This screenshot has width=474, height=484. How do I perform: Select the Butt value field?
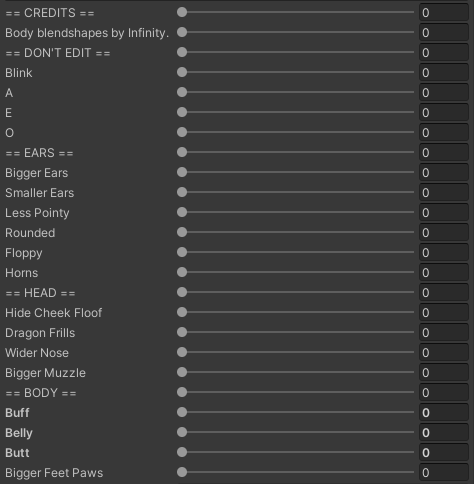pyautogui.click(x=444, y=453)
